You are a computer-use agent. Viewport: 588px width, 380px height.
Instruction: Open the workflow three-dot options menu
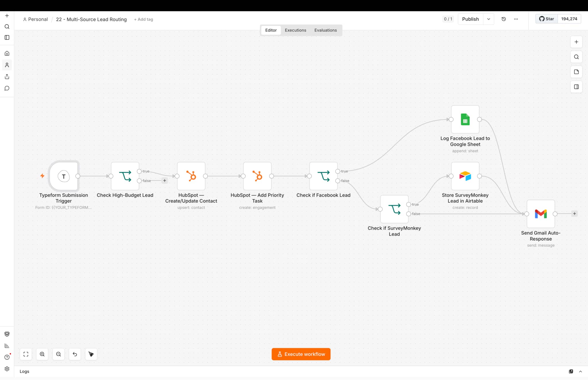(x=516, y=19)
